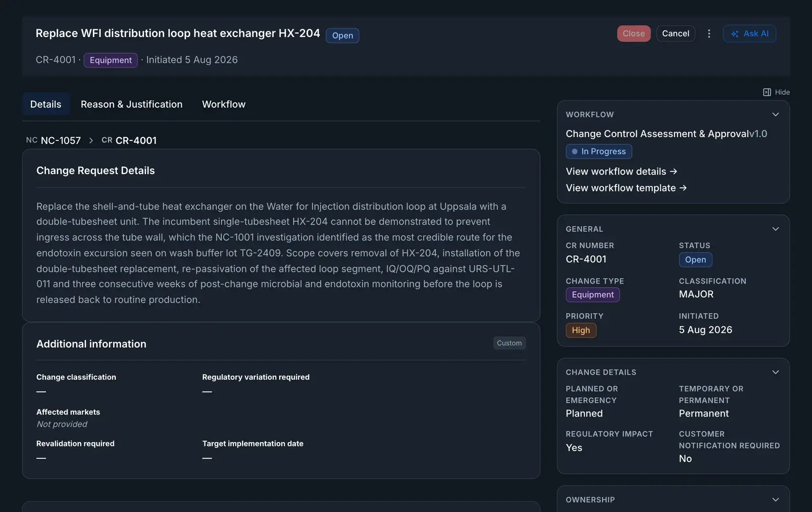Screen dimensions: 812x512
Task: Collapse the CHANGE DETAILS panel chevron
Action: coord(775,372)
